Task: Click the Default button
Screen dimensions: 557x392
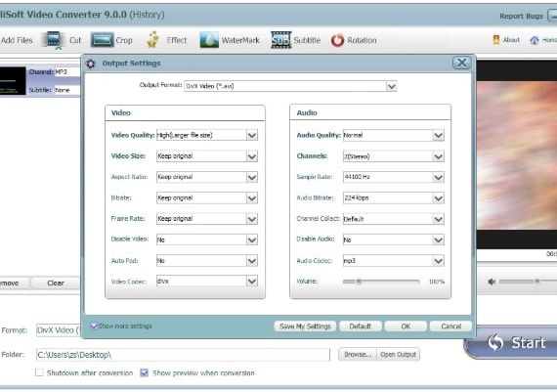Action: [x=361, y=327]
